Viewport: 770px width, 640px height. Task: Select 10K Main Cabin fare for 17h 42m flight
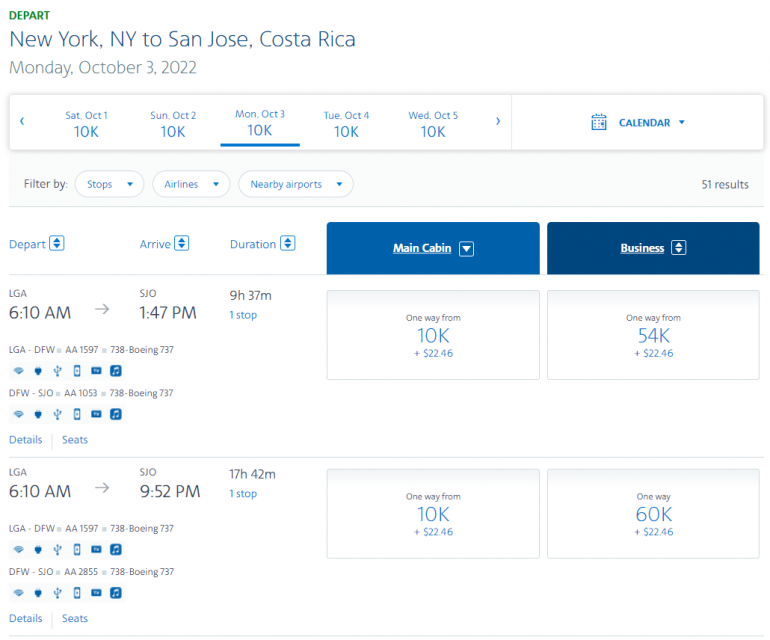(x=433, y=514)
